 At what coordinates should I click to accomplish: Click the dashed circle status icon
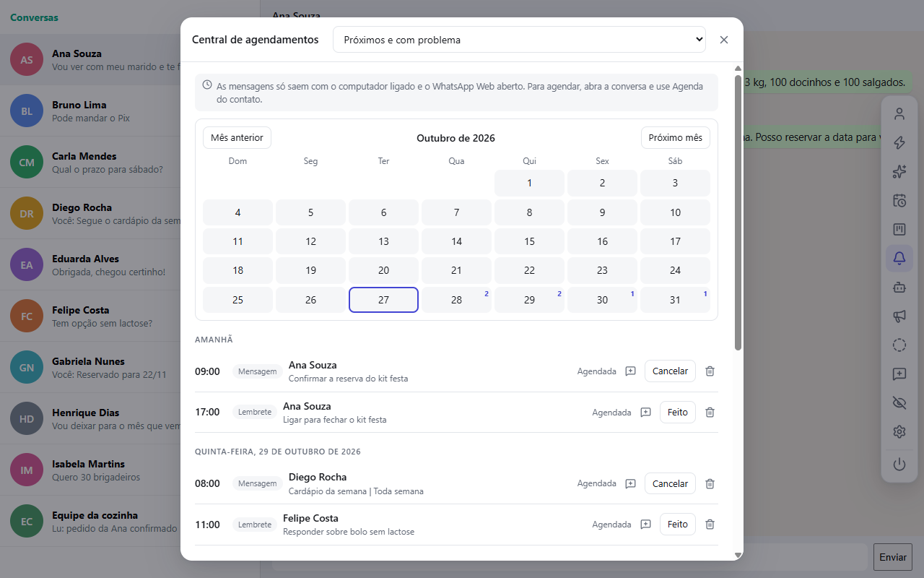click(x=899, y=345)
